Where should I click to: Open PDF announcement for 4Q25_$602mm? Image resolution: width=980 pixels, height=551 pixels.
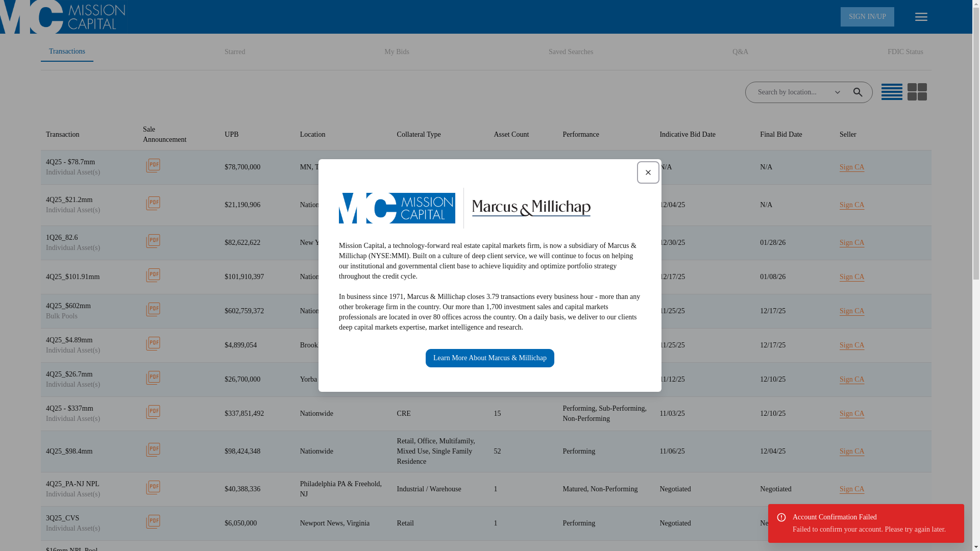(153, 309)
